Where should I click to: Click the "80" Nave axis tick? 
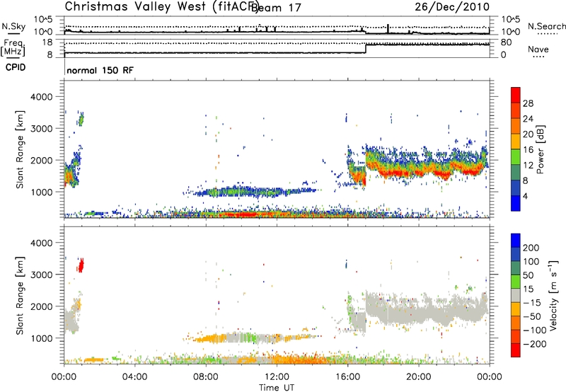tap(506, 42)
